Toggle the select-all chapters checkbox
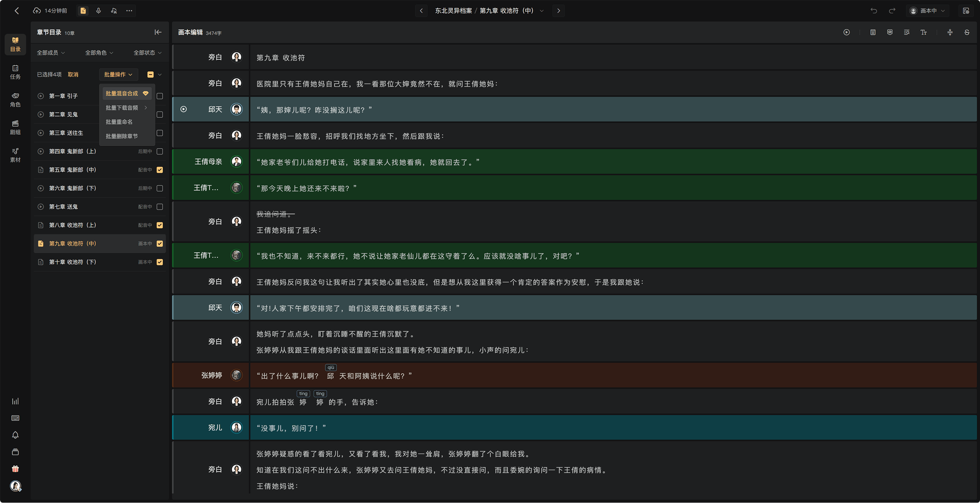 [150, 75]
